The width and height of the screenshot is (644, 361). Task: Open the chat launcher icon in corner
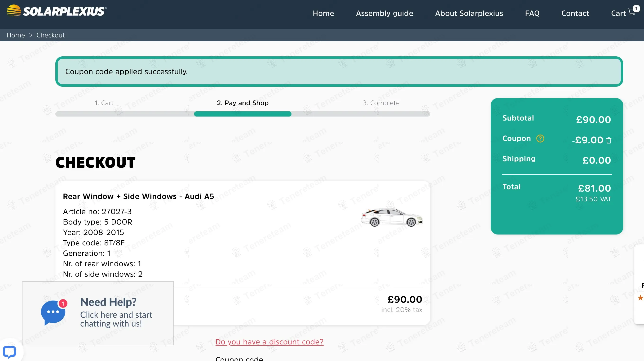click(x=9, y=352)
